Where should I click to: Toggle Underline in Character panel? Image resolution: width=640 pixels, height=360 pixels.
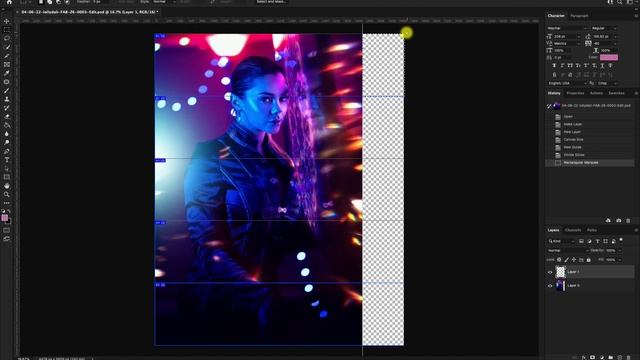tap(602, 65)
